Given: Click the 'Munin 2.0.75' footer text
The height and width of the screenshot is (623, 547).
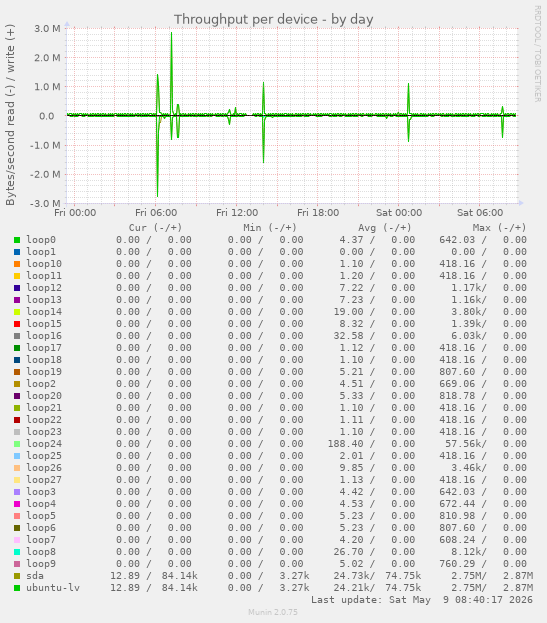Looking at the screenshot, I should point(273,612).
